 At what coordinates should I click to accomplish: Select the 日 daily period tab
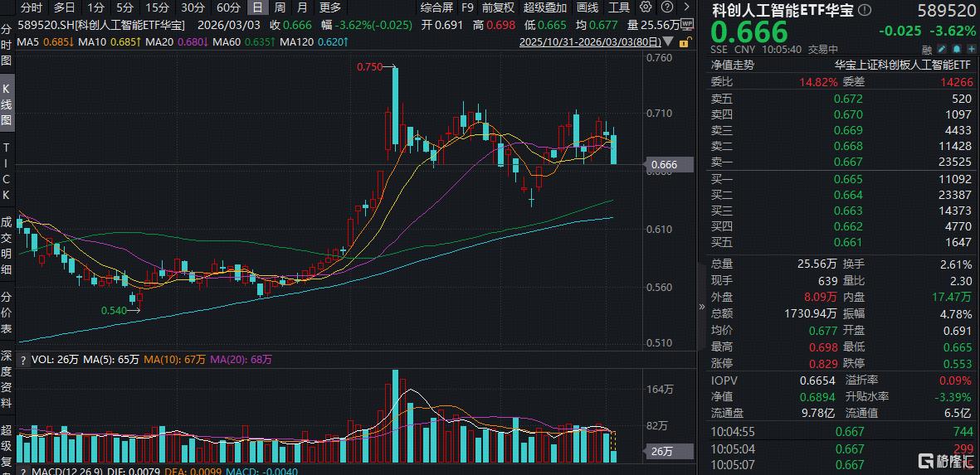[x=257, y=7]
